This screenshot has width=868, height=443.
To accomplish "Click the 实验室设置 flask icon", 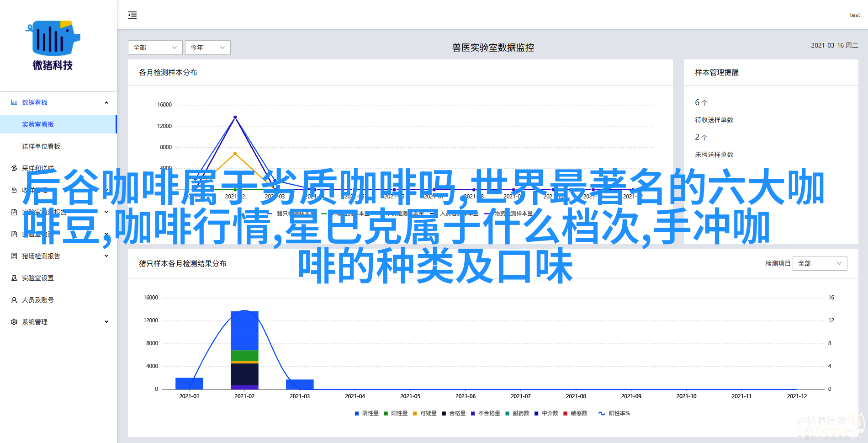I will coord(14,278).
